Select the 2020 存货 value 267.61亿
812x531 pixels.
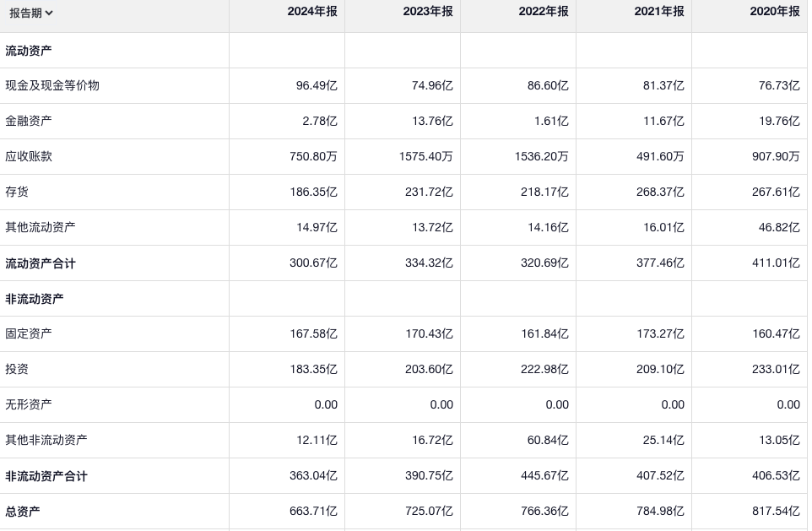click(776, 192)
